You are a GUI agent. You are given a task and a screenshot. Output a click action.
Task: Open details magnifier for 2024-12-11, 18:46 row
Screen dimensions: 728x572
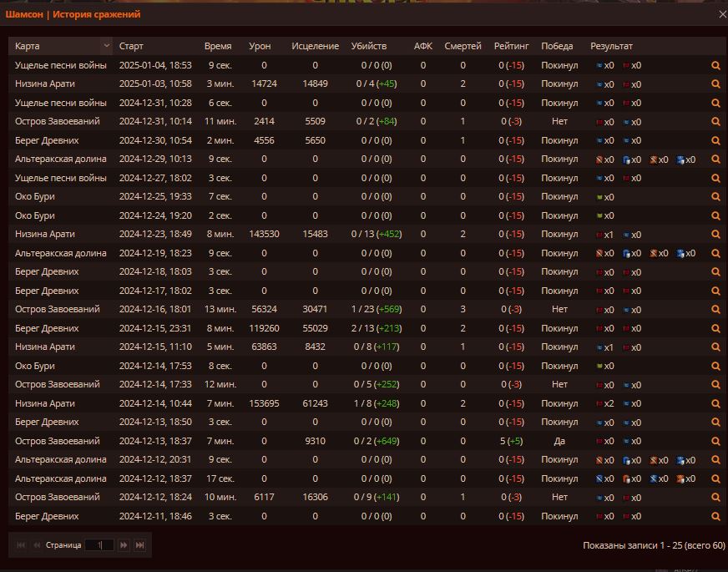pyautogui.click(x=715, y=517)
